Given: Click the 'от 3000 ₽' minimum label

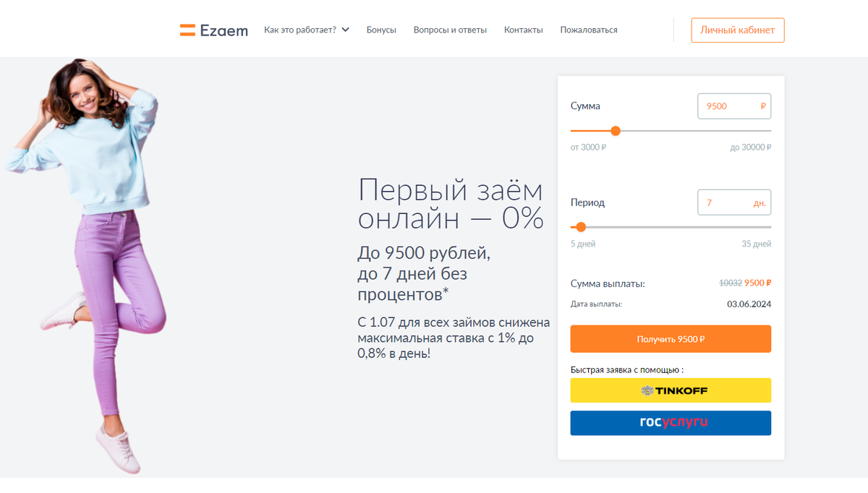Looking at the screenshot, I should point(588,147).
